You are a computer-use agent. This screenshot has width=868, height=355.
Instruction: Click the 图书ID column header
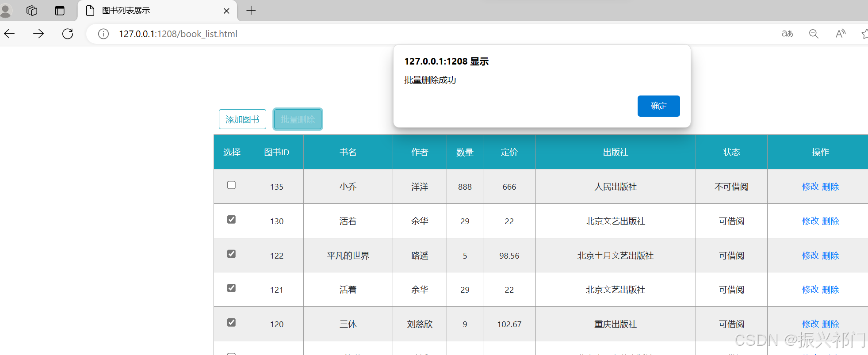(277, 152)
